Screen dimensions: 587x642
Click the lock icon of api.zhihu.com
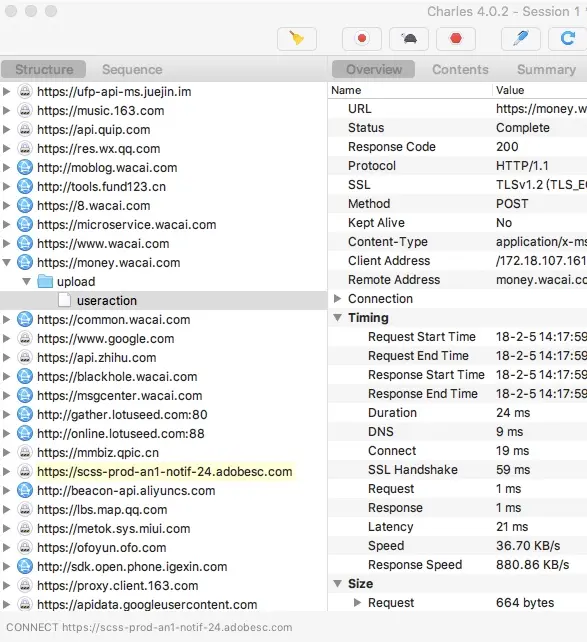[x=25, y=357]
